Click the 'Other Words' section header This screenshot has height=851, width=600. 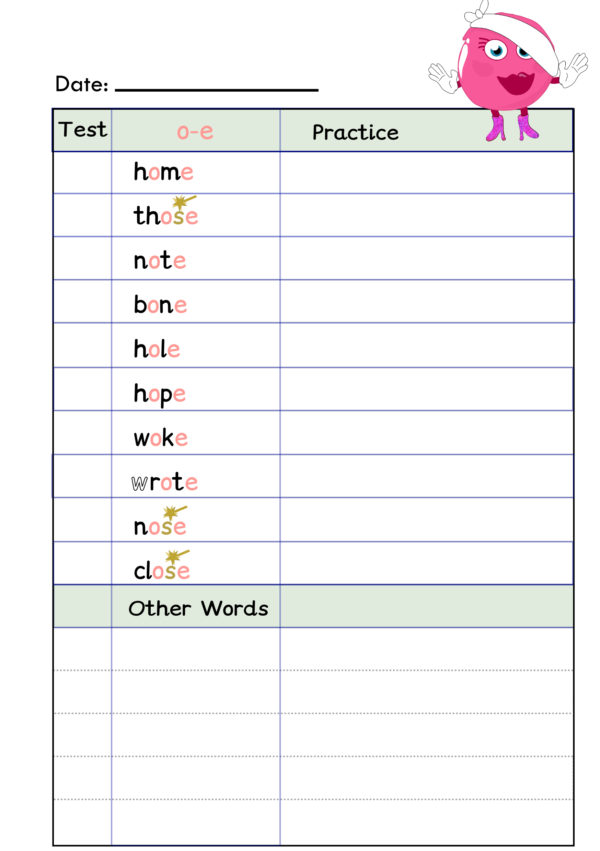[198, 608]
